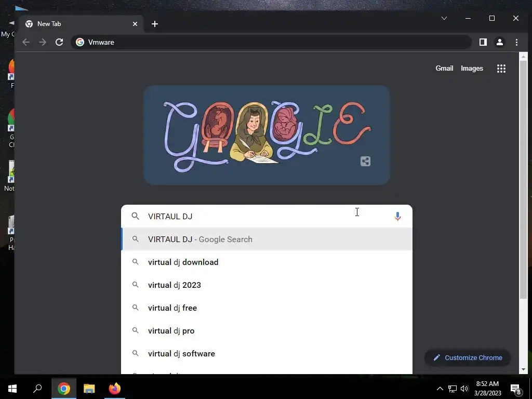532x399 pixels.
Task: Open the Windows Start menu
Action: coord(12,389)
